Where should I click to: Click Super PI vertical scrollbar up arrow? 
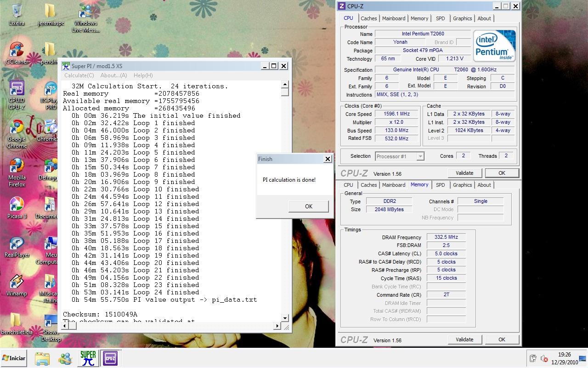pyautogui.click(x=285, y=84)
